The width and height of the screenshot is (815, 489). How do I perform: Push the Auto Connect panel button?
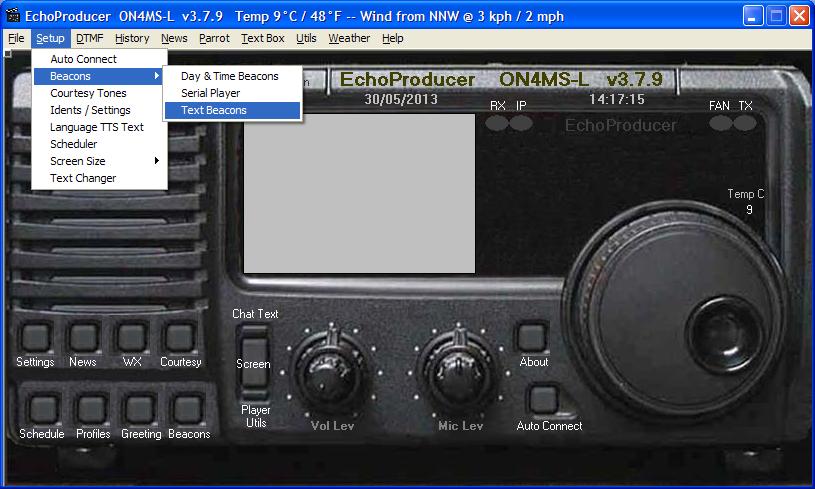(544, 400)
